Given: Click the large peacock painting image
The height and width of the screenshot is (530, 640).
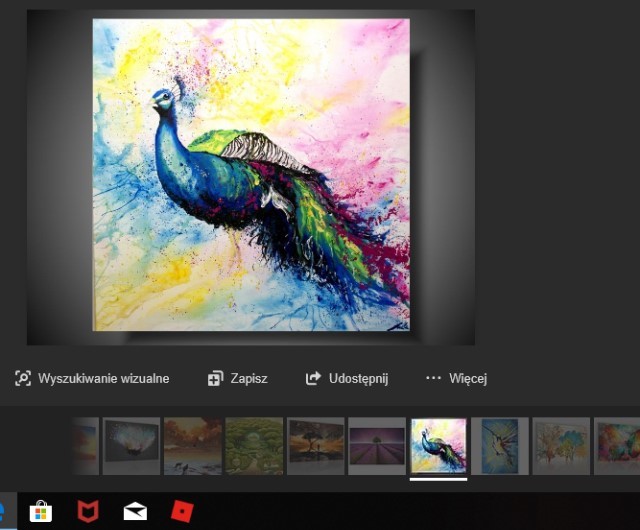Looking at the screenshot, I should click(x=250, y=175).
